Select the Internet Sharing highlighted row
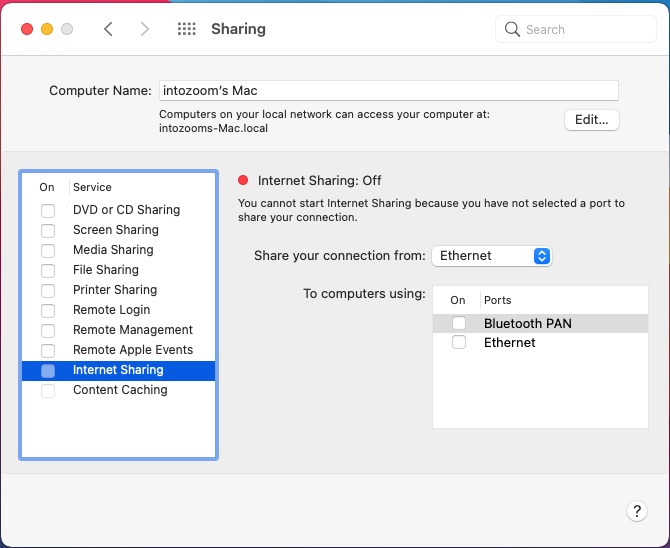This screenshot has height=548, width=670. [118, 371]
